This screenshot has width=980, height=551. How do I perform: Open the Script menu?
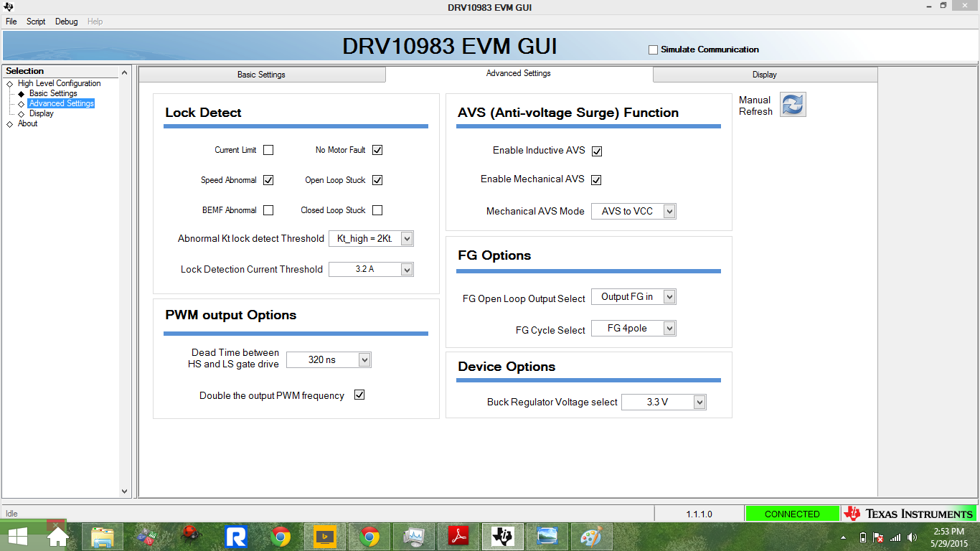(36, 22)
